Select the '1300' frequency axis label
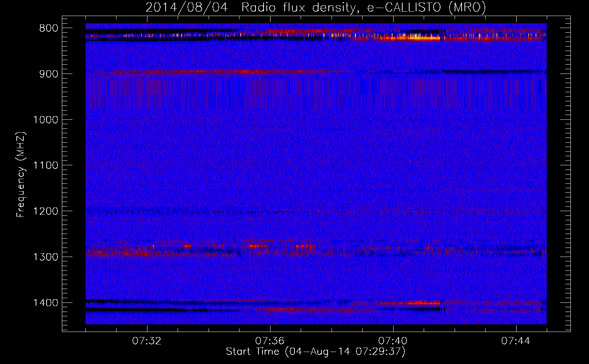 click(46, 257)
